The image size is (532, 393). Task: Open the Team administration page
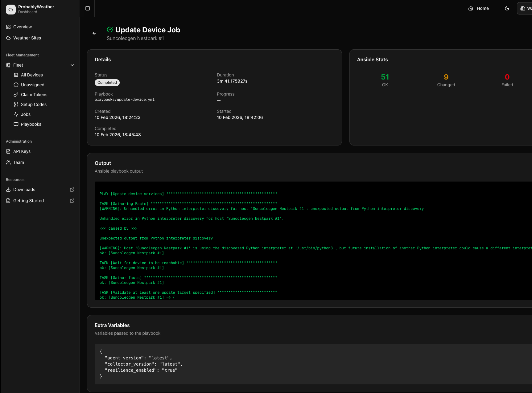coord(19,162)
